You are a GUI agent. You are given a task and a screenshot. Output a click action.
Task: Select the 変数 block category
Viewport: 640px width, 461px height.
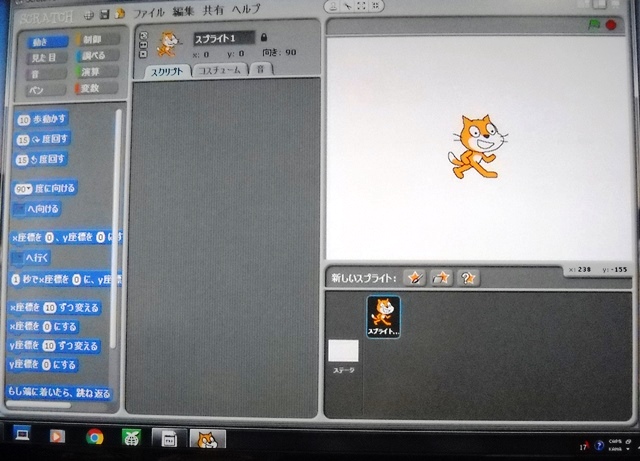[x=96, y=88]
